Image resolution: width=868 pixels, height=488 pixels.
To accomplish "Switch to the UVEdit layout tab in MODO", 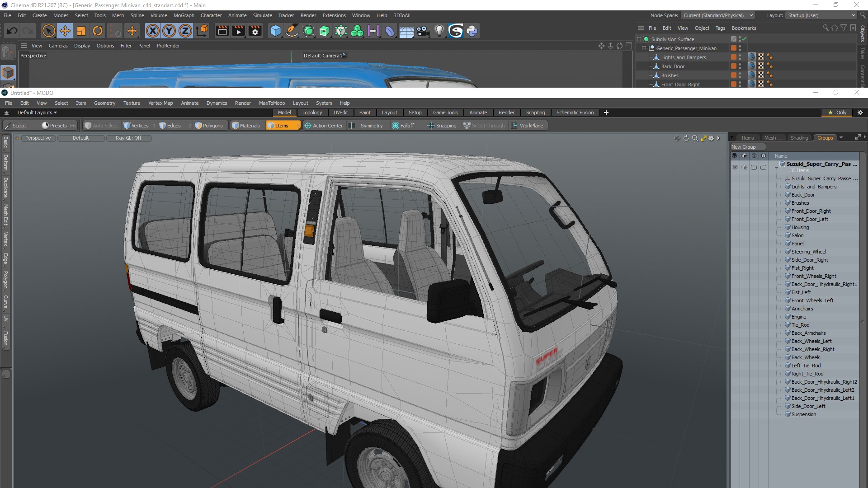I will [x=340, y=113].
